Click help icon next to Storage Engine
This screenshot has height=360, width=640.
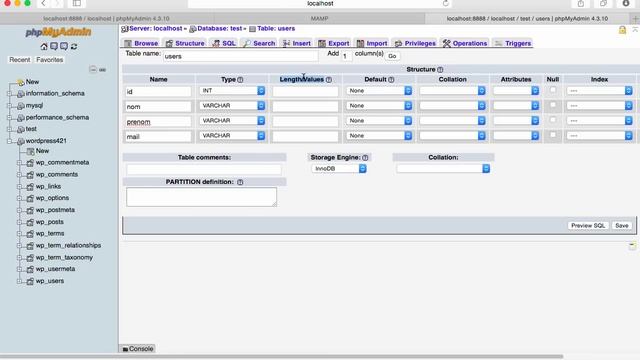[x=365, y=158]
